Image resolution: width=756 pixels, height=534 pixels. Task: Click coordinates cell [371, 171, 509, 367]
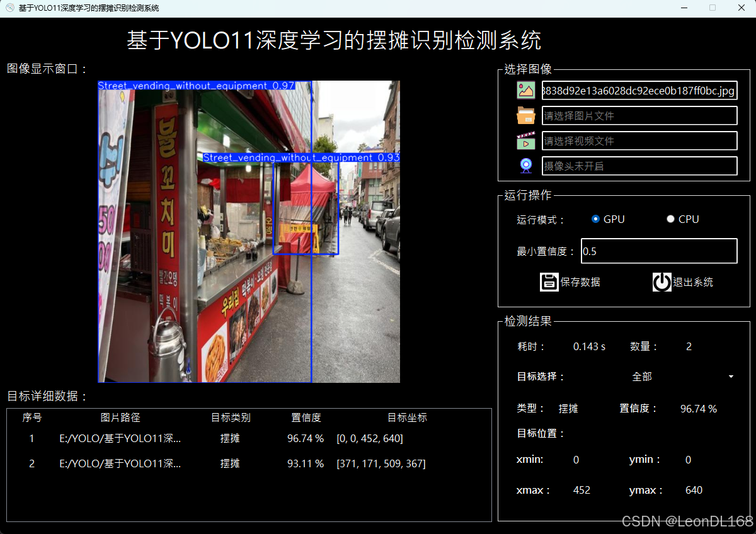pyautogui.click(x=381, y=463)
